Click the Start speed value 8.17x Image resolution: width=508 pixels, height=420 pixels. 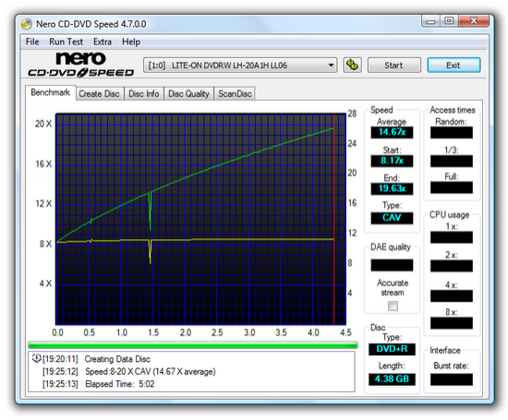click(392, 161)
